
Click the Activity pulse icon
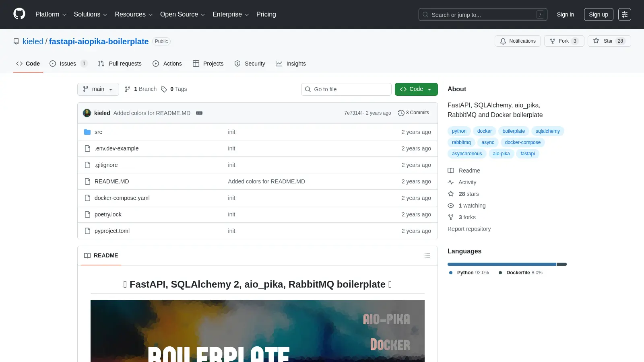[x=451, y=182]
